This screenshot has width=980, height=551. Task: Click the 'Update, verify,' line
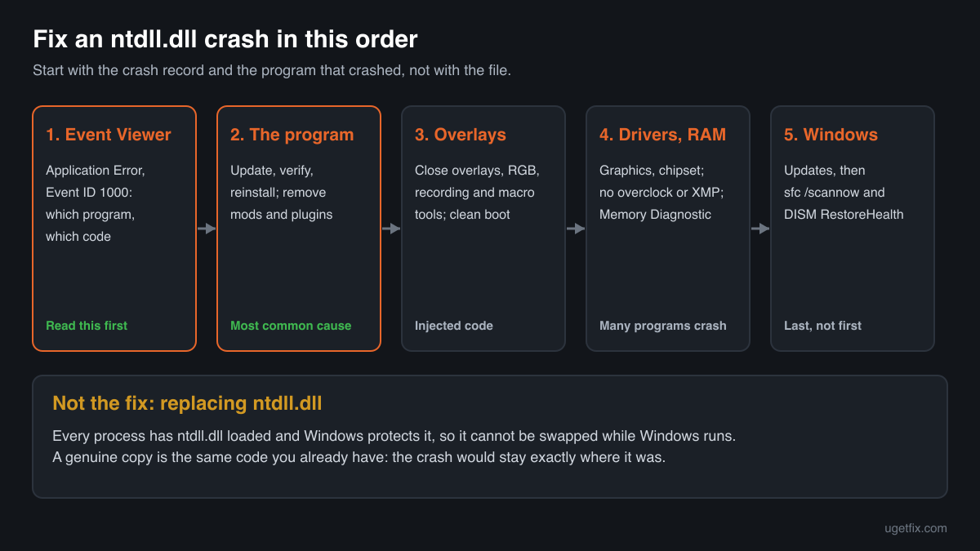272,171
